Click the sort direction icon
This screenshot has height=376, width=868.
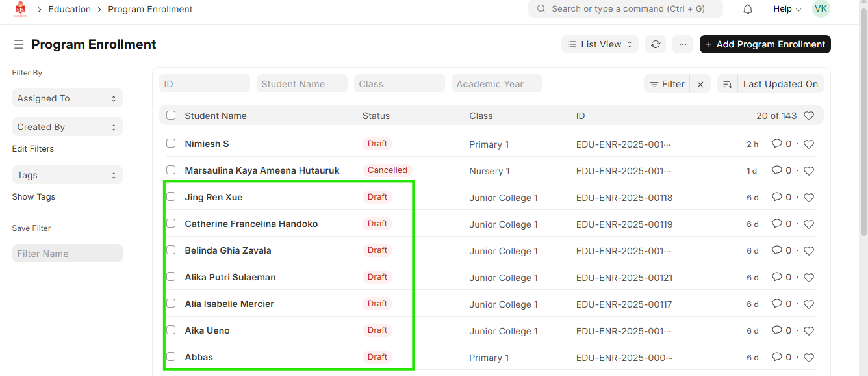(728, 84)
